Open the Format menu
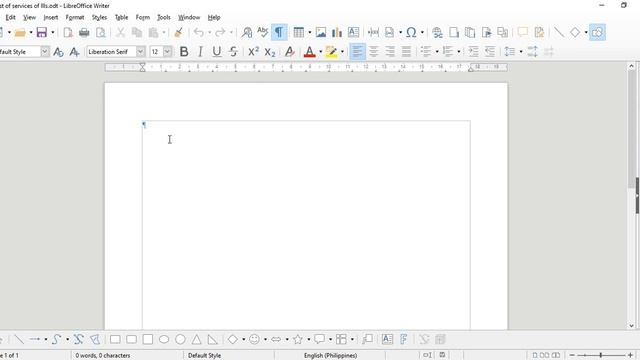 [x=75, y=18]
